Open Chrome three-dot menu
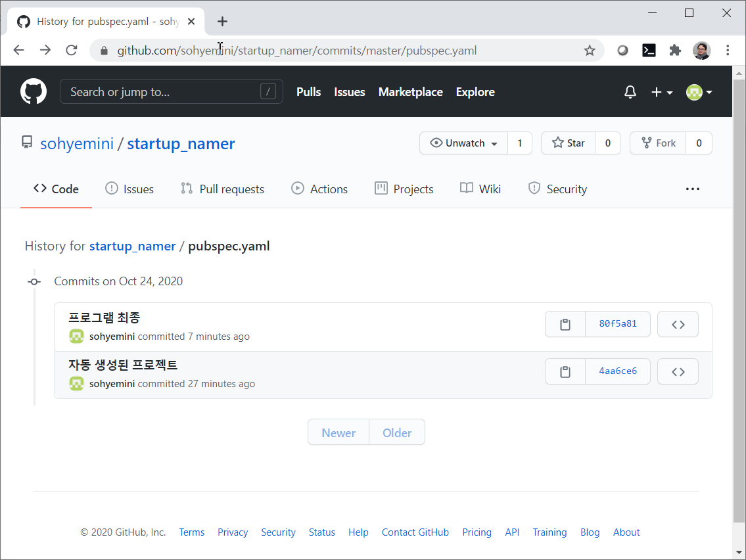 pyautogui.click(x=728, y=50)
